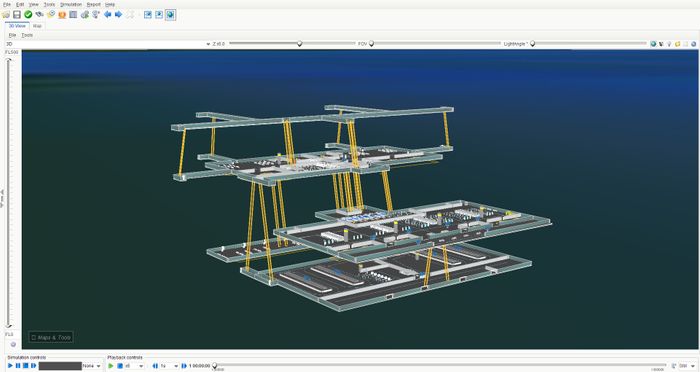The height and width of the screenshot is (372, 700).
Task: Click the second blue window layout icon
Action: [x=159, y=15]
